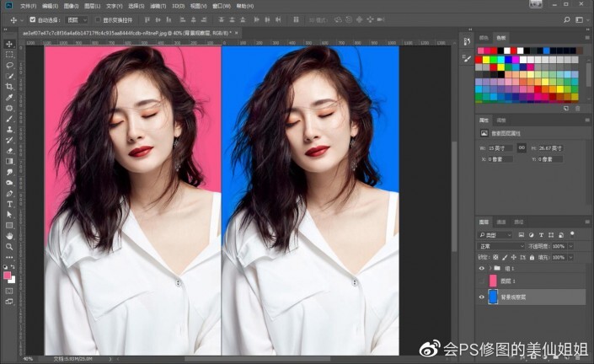
Task: Open the Auto-Select layer type dropdown
Action: coord(75,19)
